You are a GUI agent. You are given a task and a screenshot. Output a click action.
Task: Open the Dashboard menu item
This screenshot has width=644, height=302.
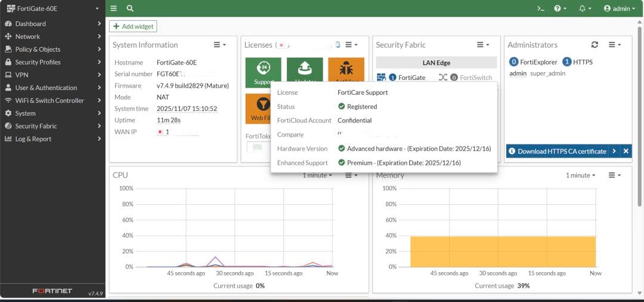(x=52, y=24)
